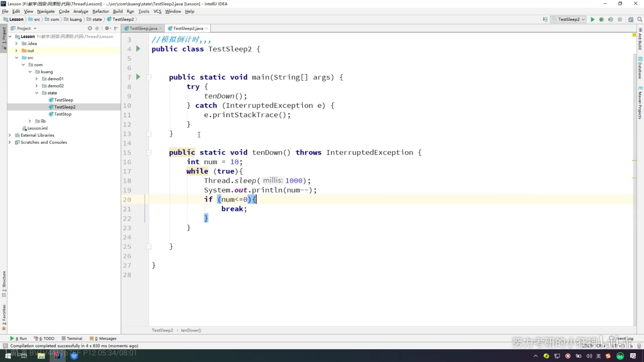Start debugging with the Debug bug icon
Screen dimensions: 644x362
(x=602, y=19)
